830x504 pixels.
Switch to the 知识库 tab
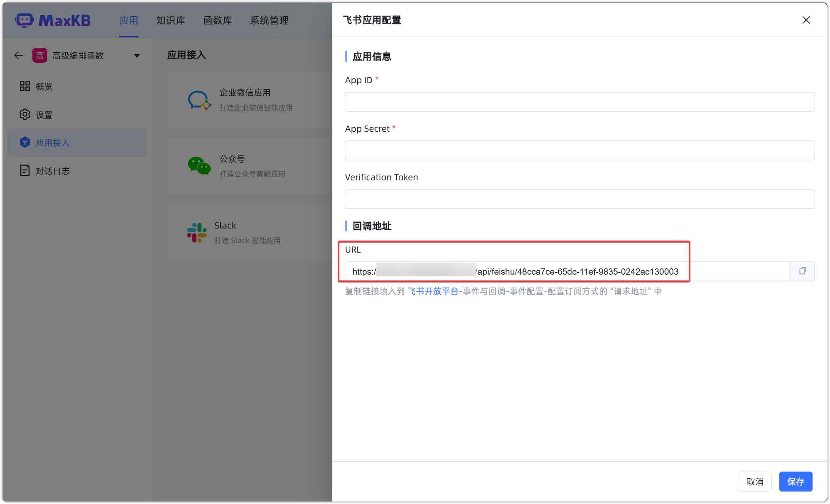[x=171, y=20]
